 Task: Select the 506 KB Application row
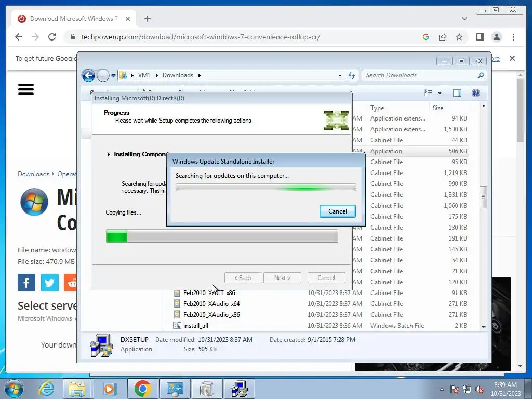point(410,151)
